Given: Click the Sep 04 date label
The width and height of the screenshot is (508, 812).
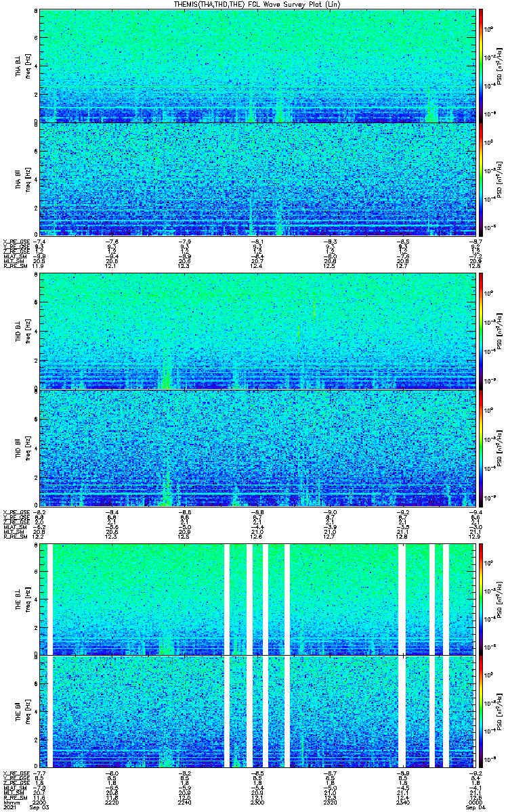Looking at the screenshot, I should pos(475,808).
